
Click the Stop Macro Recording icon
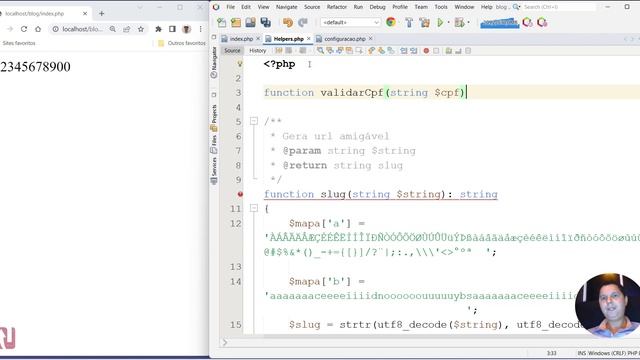pos(436,51)
